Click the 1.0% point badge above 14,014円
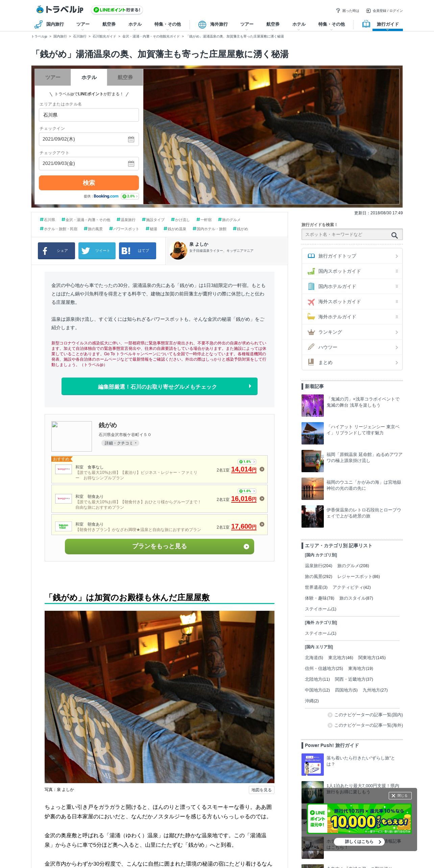Image resolution: width=434 pixels, height=868 pixels. point(247,462)
